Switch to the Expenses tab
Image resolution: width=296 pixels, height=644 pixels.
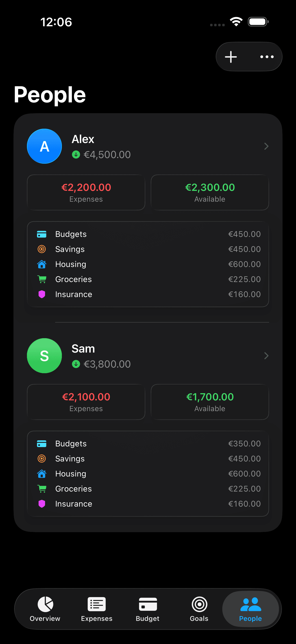tap(97, 609)
